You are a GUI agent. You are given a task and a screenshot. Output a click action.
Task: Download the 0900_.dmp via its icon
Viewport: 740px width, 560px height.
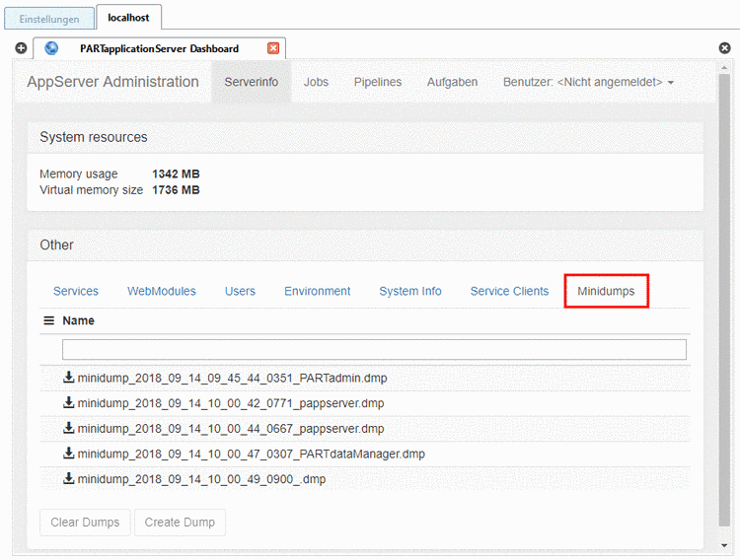(x=69, y=479)
